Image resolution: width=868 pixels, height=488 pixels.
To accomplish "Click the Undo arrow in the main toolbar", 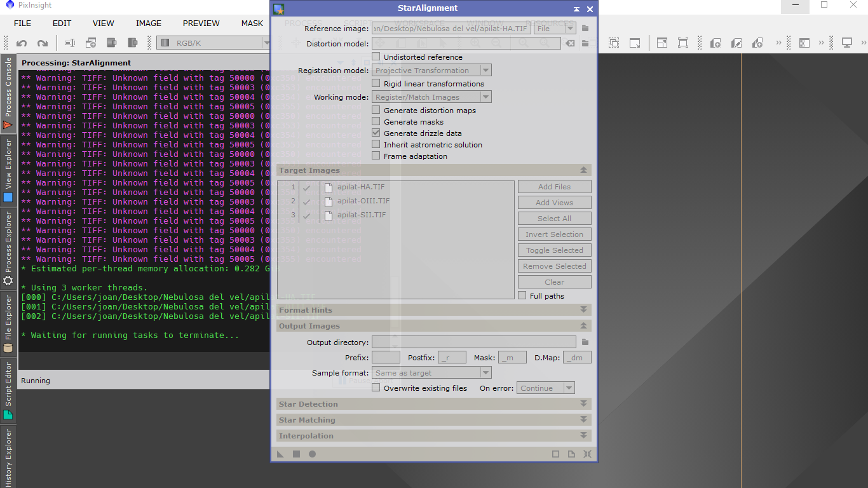I will click(x=22, y=43).
